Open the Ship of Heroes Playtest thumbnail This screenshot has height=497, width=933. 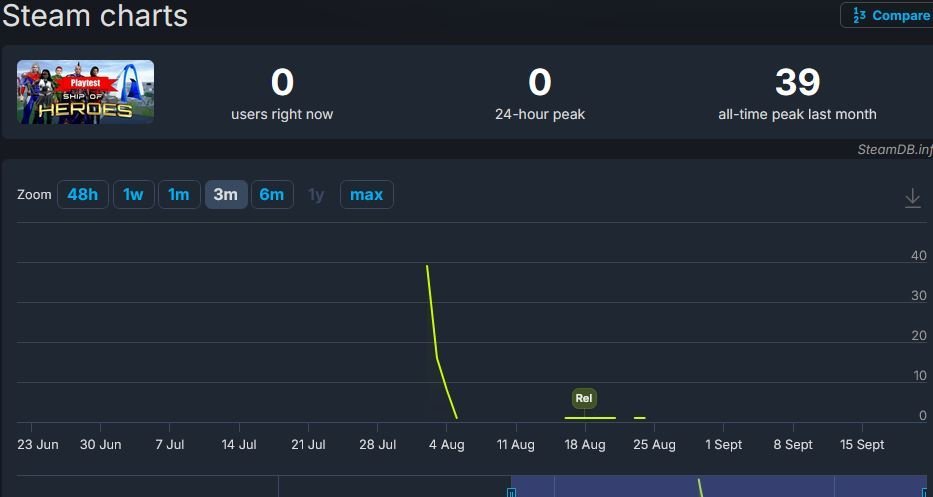pyautogui.click(x=85, y=92)
